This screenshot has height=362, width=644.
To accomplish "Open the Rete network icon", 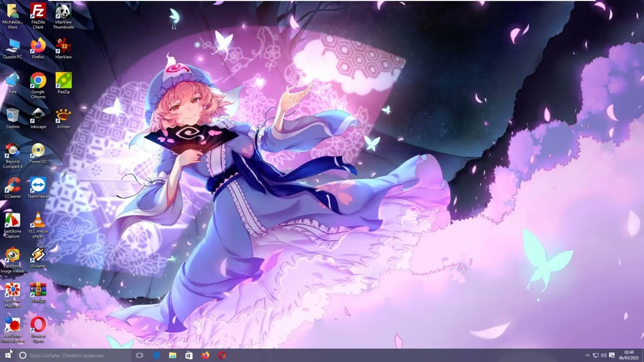I will (x=13, y=83).
